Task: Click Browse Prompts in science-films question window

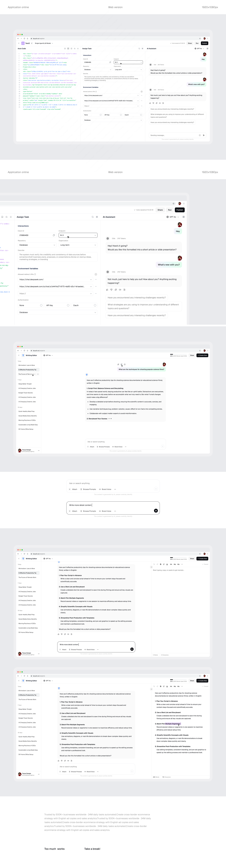Action: tap(103, 447)
